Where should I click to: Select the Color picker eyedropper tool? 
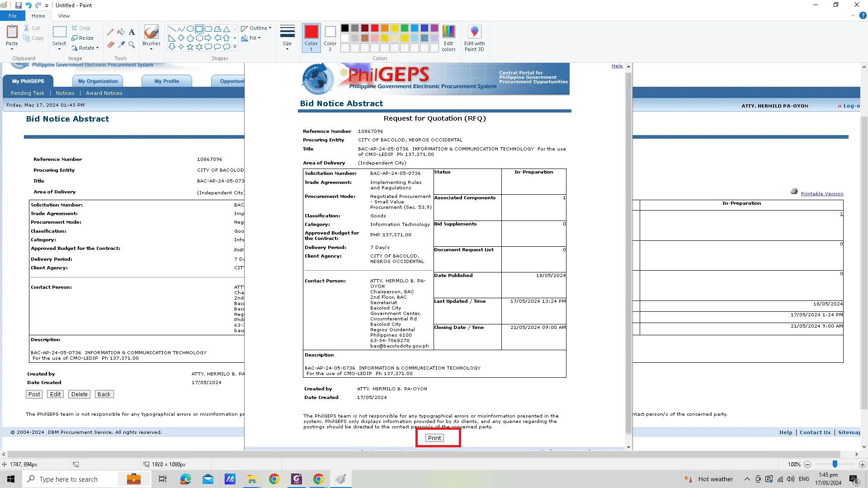point(121,44)
